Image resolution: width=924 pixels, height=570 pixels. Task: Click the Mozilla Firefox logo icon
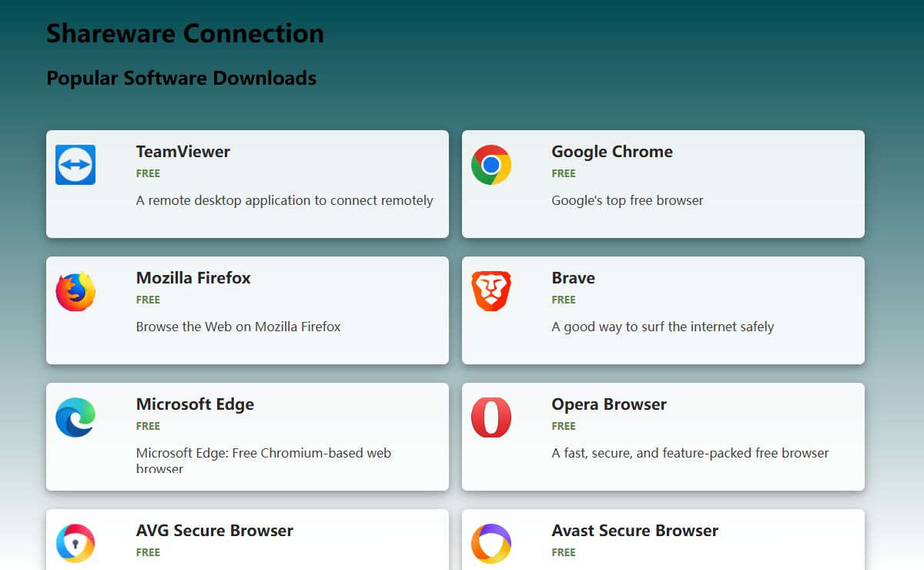pos(75,291)
